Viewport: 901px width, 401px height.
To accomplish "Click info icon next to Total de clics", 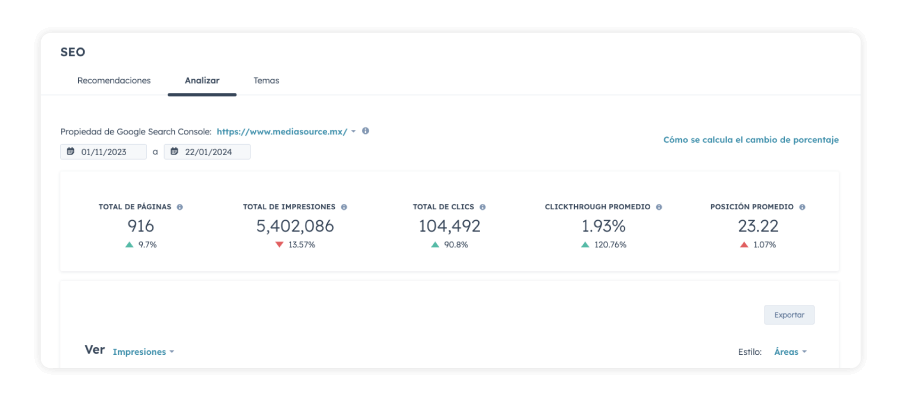I will [483, 207].
